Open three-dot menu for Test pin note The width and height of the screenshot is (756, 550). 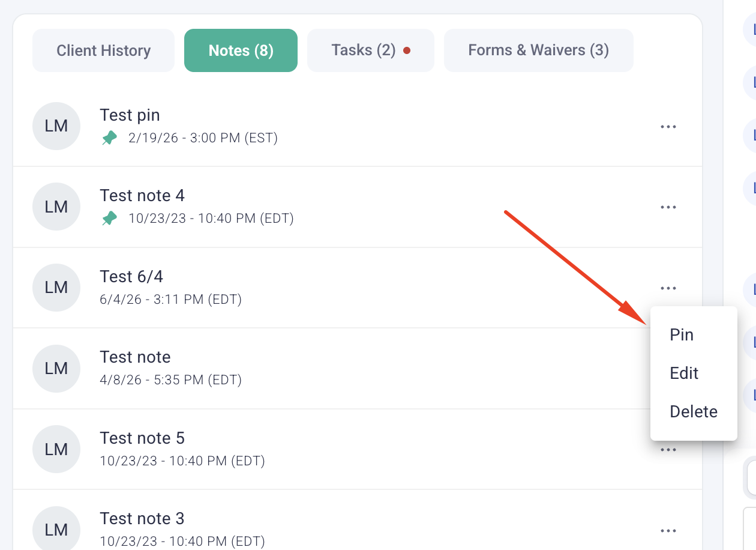(668, 127)
